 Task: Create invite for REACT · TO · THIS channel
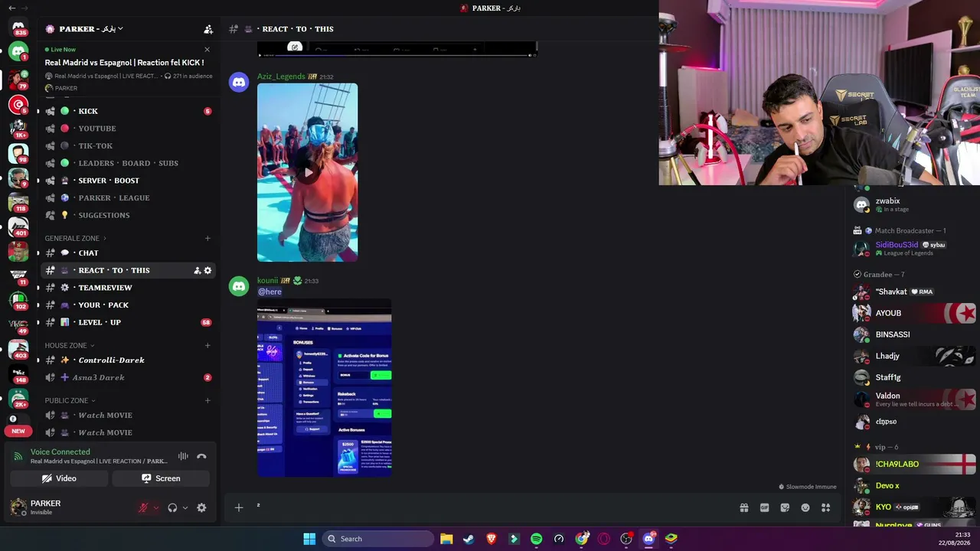coord(197,270)
